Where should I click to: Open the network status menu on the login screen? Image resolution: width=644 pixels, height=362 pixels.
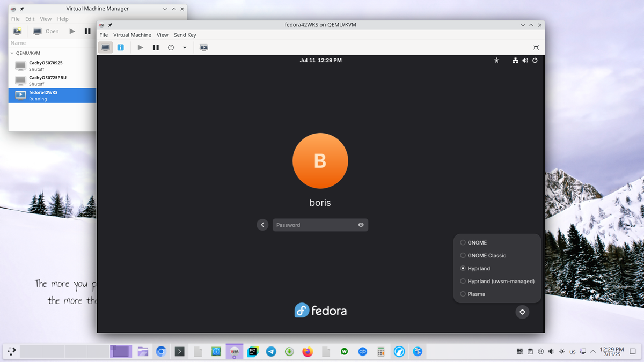(x=515, y=61)
